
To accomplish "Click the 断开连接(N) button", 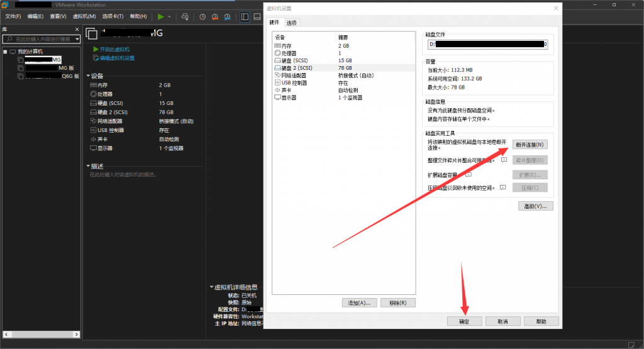I will (x=530, y=145).
